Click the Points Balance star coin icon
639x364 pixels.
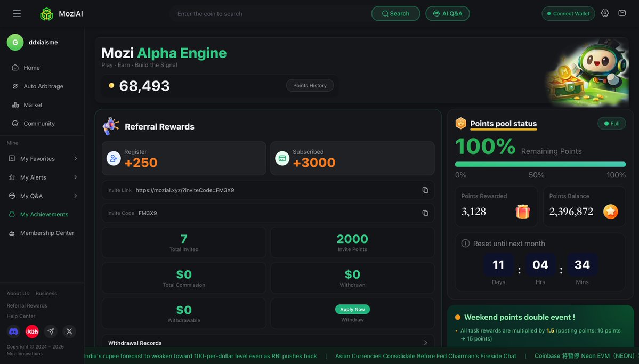610,212
